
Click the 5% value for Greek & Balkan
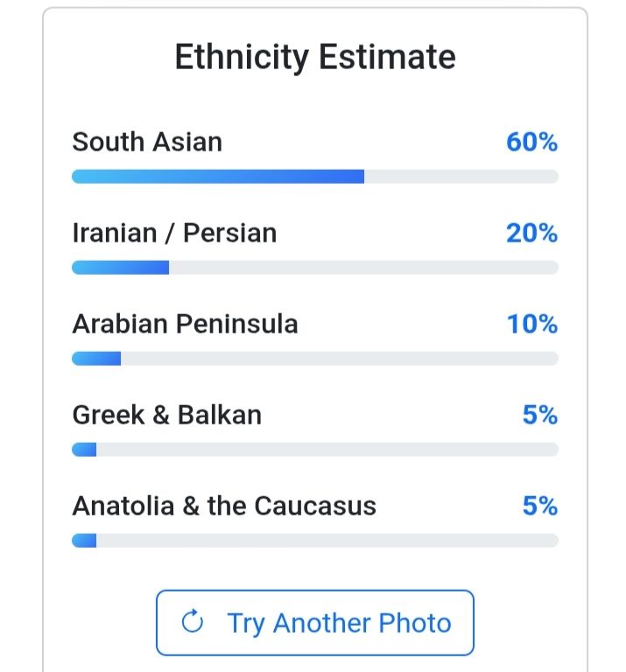click(x=540, y=415)
